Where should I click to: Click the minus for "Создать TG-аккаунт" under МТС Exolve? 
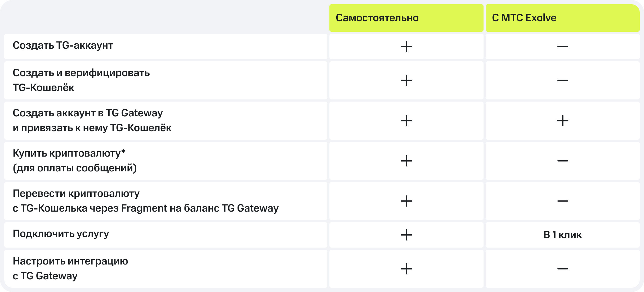point(562,47)
